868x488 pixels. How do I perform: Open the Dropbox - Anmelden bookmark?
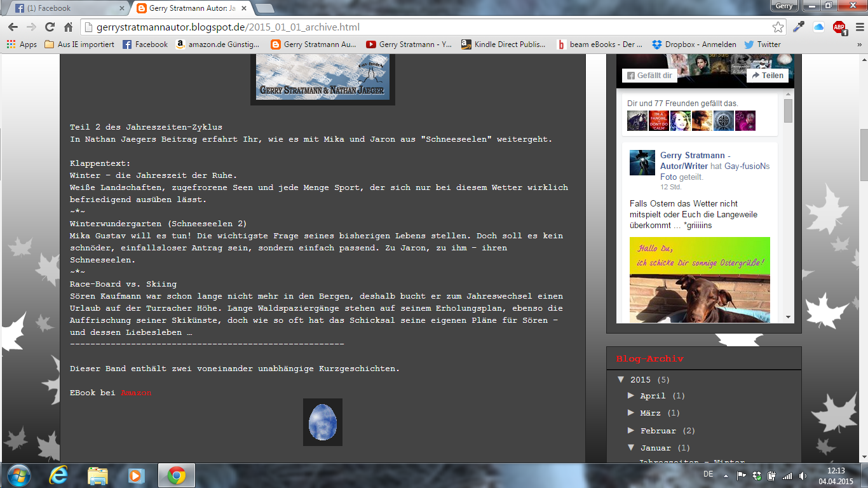695,44
